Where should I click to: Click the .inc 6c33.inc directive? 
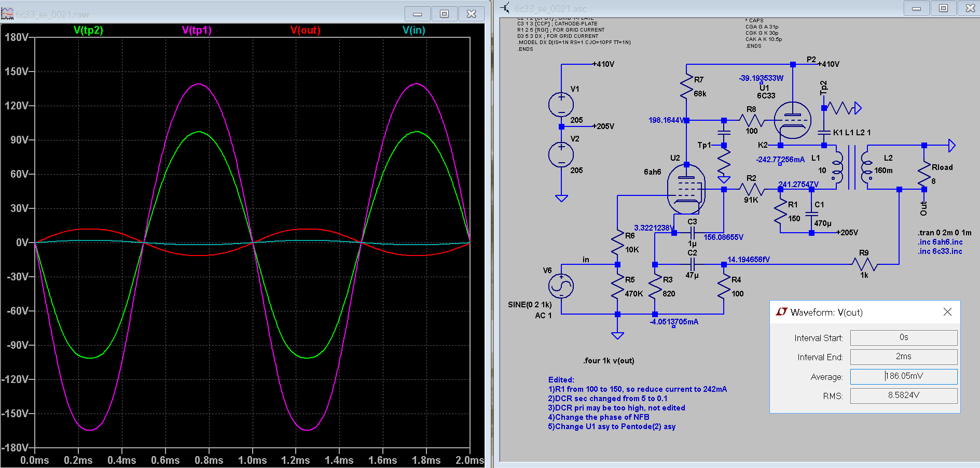pyautogui.click(x=940, y=251)
